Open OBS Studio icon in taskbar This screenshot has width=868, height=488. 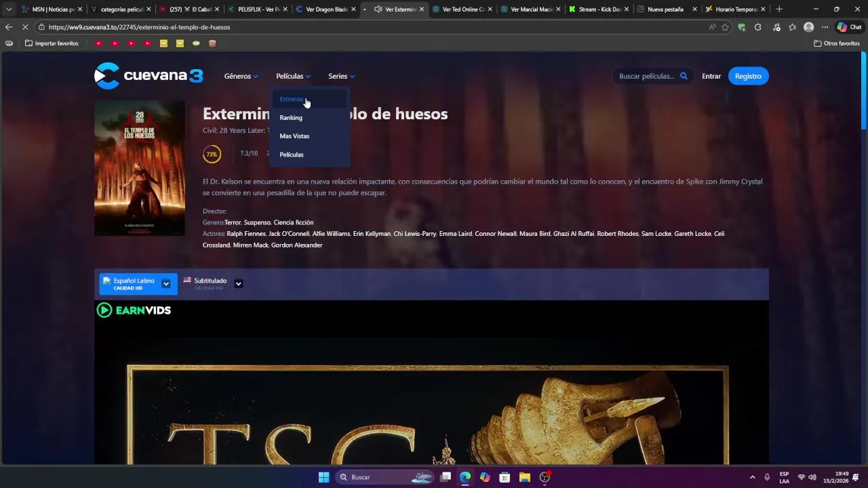point(545,477)
